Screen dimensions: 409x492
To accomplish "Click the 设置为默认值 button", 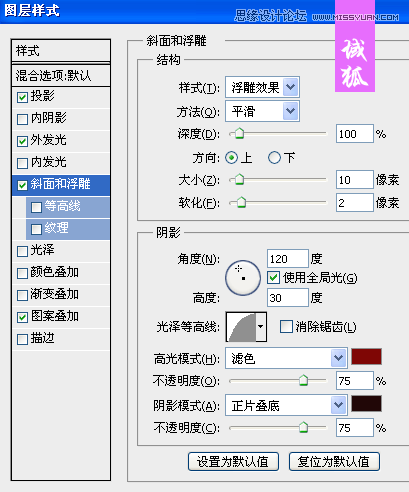I will point(233,462).
